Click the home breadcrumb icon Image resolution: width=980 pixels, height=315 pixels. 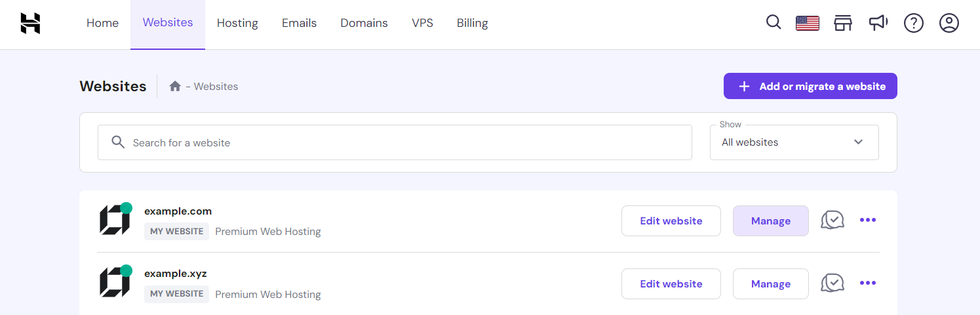click(175, 86)
